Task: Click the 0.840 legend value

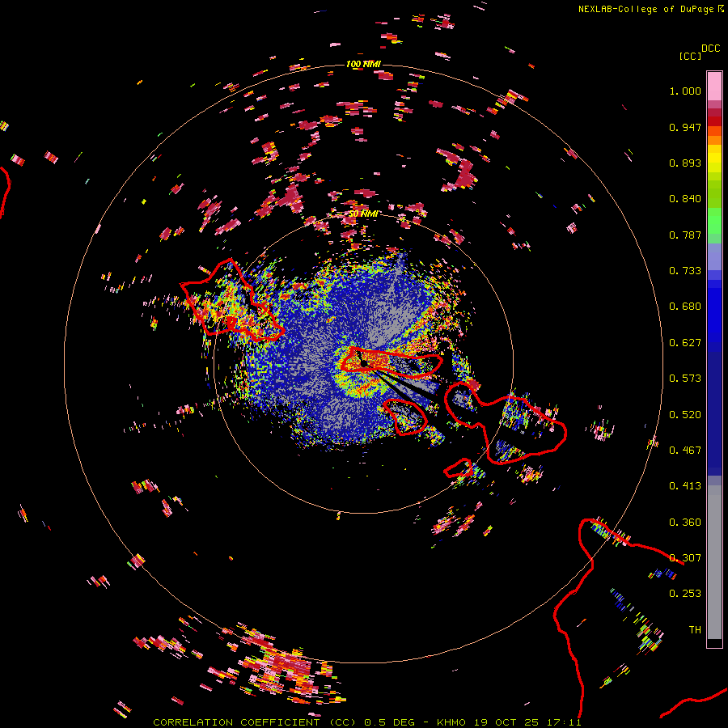Action: click(685, 199)
